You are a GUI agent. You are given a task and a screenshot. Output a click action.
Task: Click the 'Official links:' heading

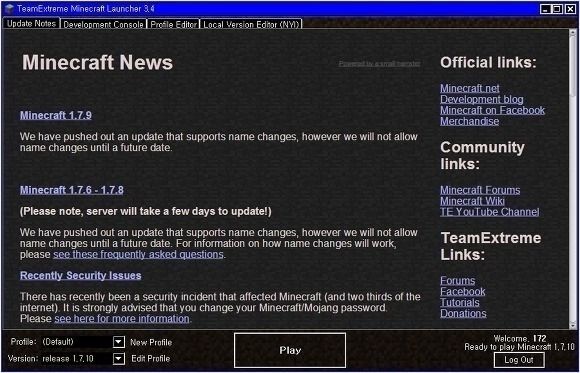pyautogui.click(x=488, y=62)
